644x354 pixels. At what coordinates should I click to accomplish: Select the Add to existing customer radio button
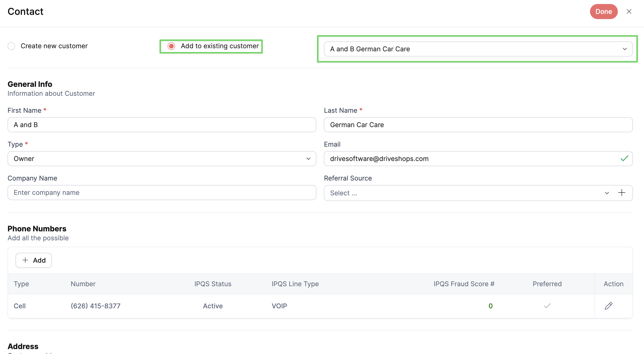171,46
